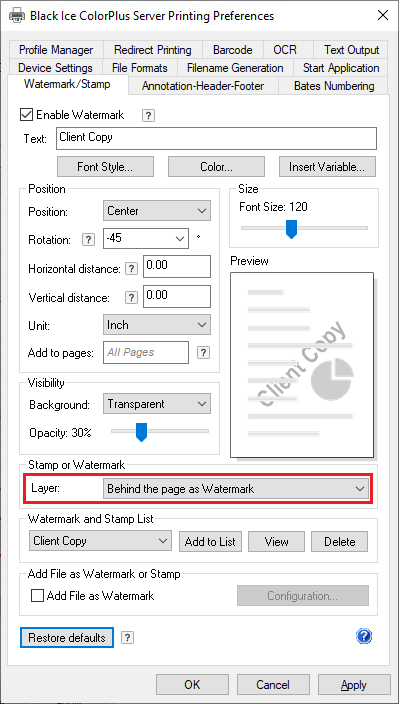Open help for Horizontal distance
The height and width of the screenshot is (704, 399).
coord(131,269)
